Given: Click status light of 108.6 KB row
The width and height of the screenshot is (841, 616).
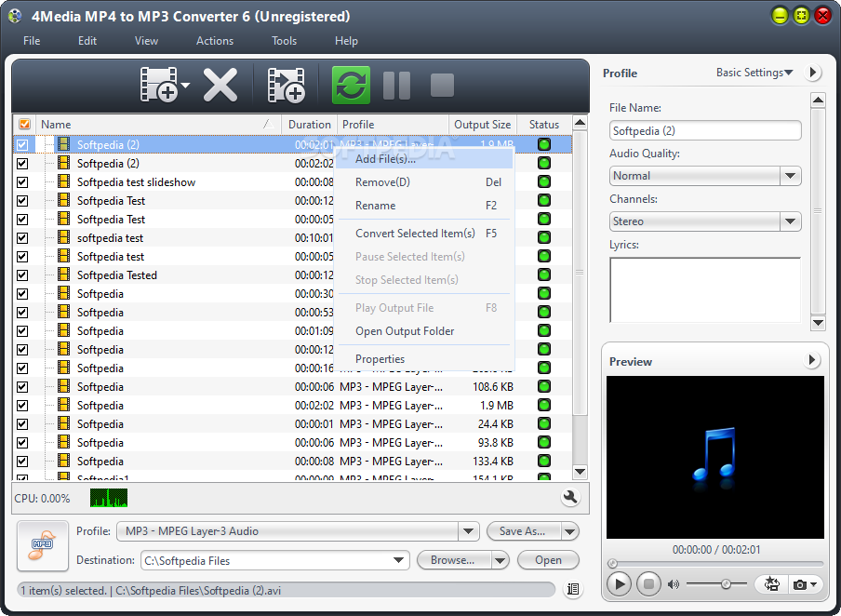Looking at the screenshot, I should [x=544, y=386].
